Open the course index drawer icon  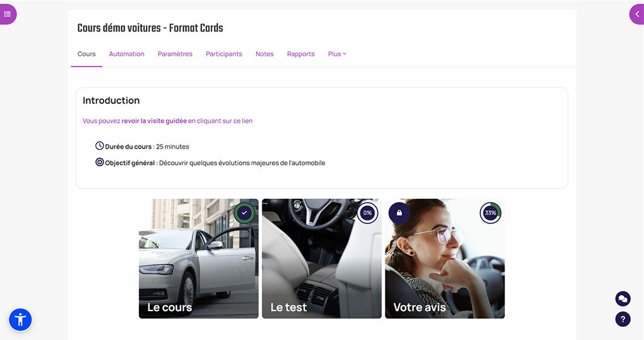point(8,14)
